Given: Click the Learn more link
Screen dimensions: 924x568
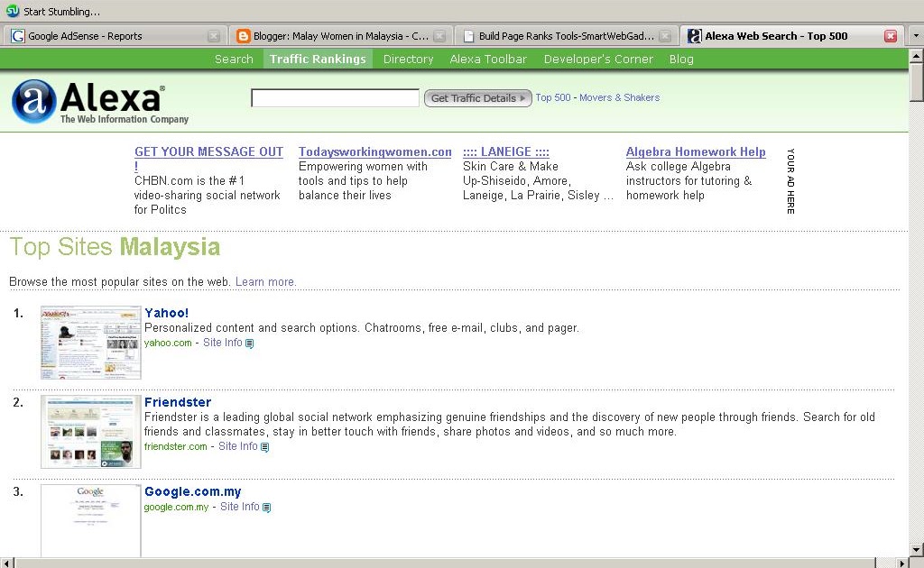Looking at the screenshot, I should [x=265, y=282].
